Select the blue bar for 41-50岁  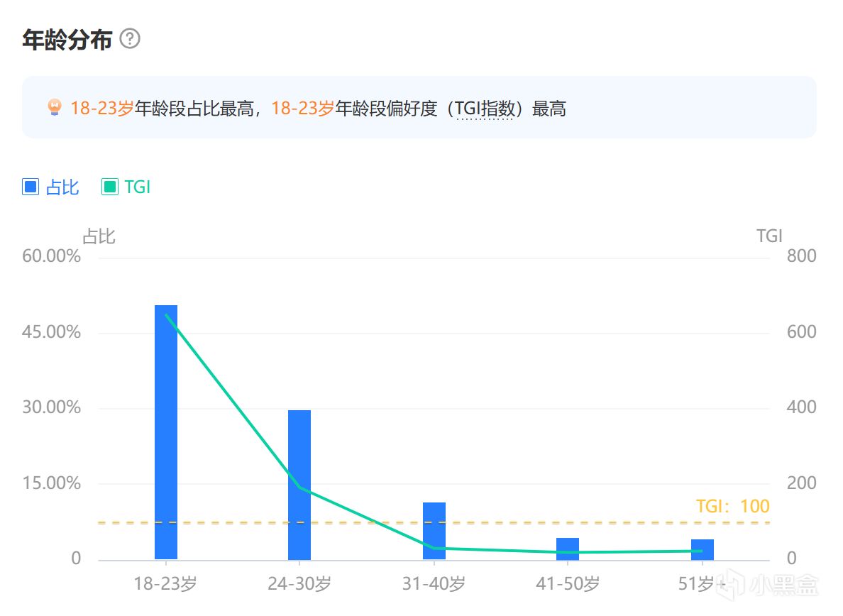click(568, 548)
